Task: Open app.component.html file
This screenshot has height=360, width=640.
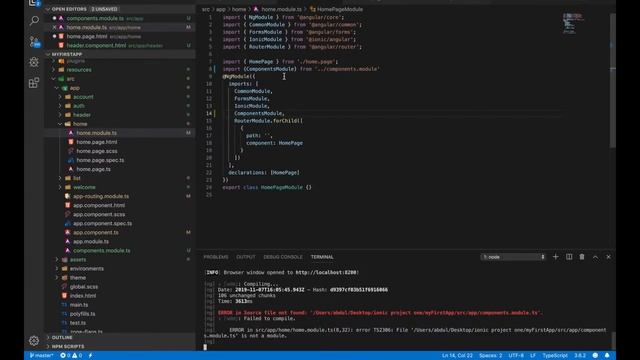Action: coord(99,205)
